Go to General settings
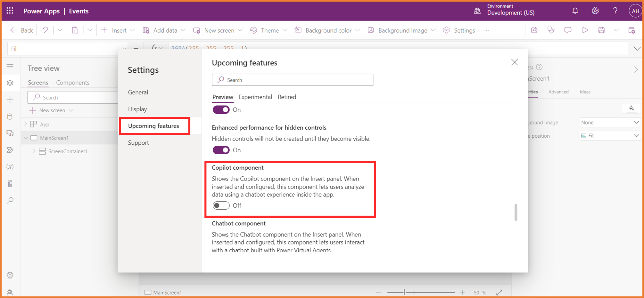The image size is (644, 298). point(138,92)
